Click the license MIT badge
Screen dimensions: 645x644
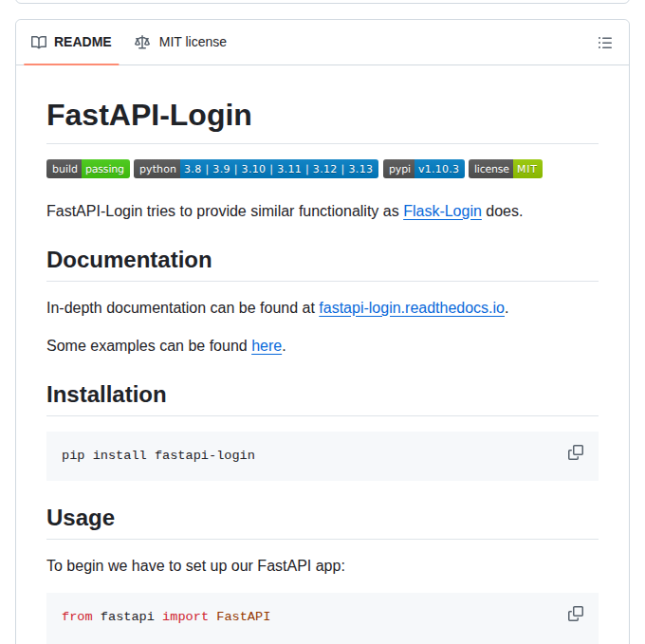click(506, 169)
